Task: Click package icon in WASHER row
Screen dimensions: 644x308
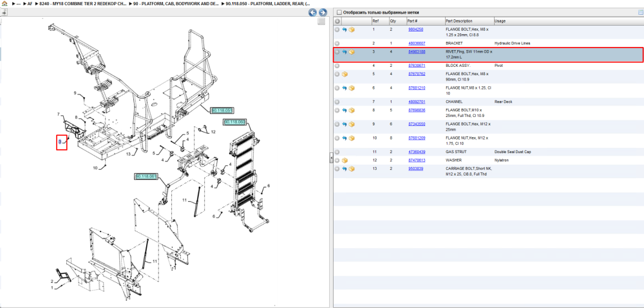Action: (x=345, y=160)
